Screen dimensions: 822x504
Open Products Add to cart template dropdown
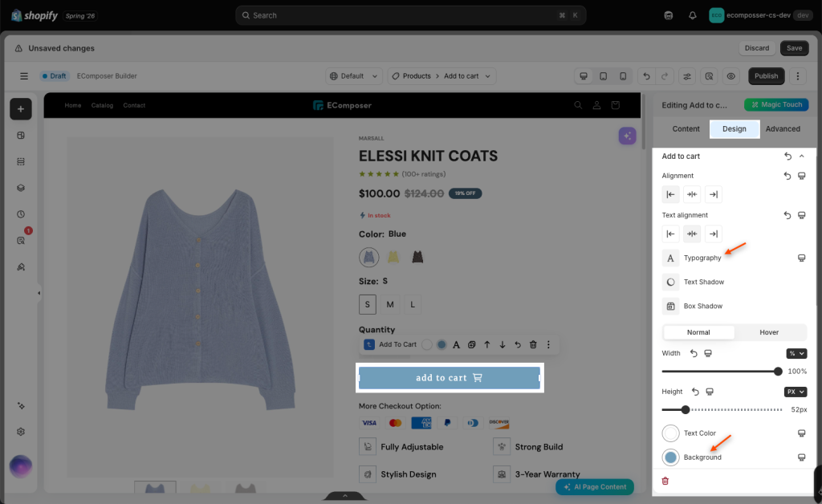click(442, 76)
